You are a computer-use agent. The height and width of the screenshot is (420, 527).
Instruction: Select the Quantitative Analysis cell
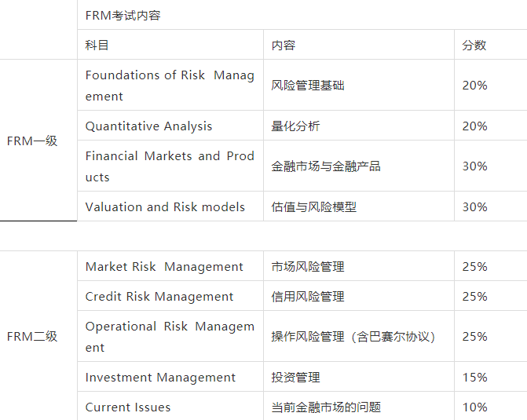[x=149, y=126]
